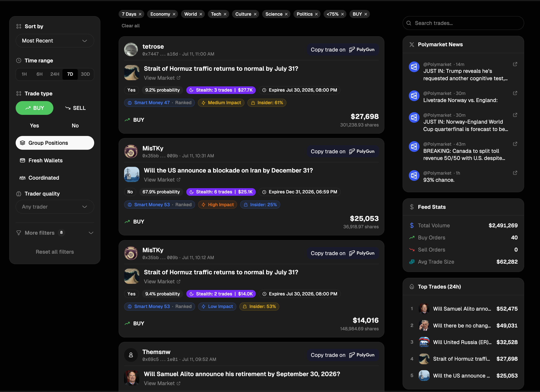The image size is (540, 392).
Task: Click Low Impact badge
Action: (x=217, y=307)
